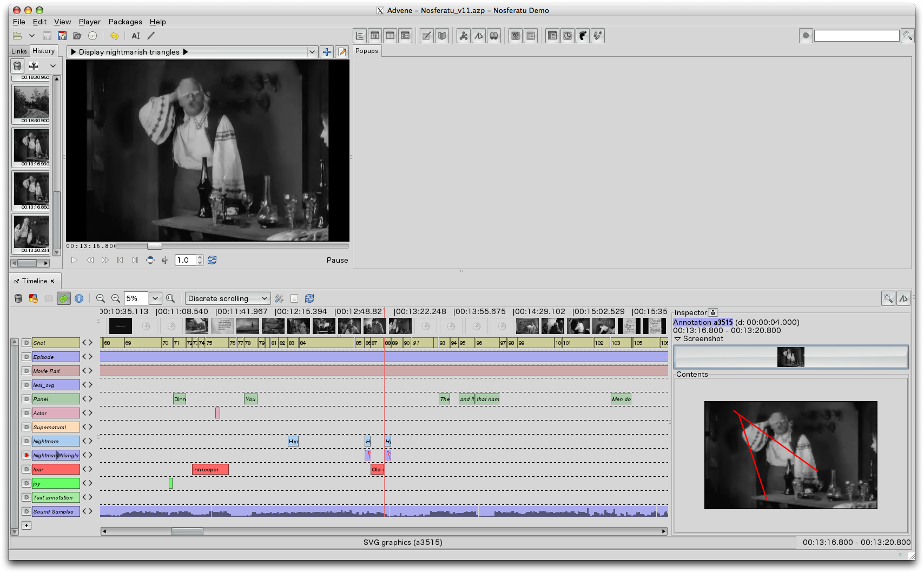The image size is (924, 573).
Task: Click the Shot track label
Action: coord(56,343)
